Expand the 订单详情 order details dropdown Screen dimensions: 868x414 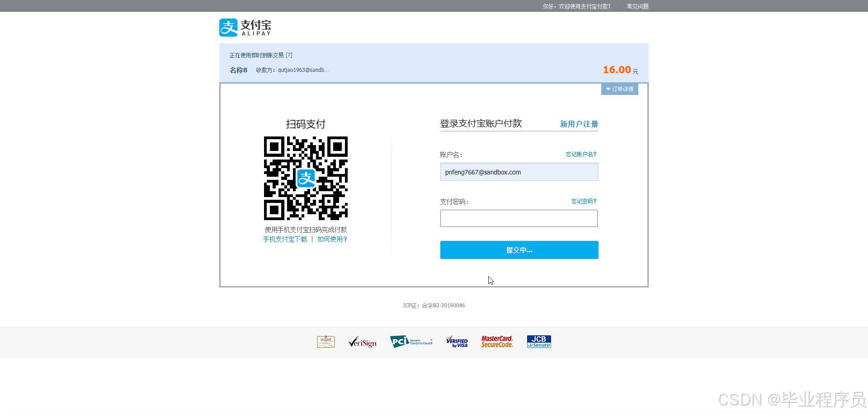coord(619,89)
